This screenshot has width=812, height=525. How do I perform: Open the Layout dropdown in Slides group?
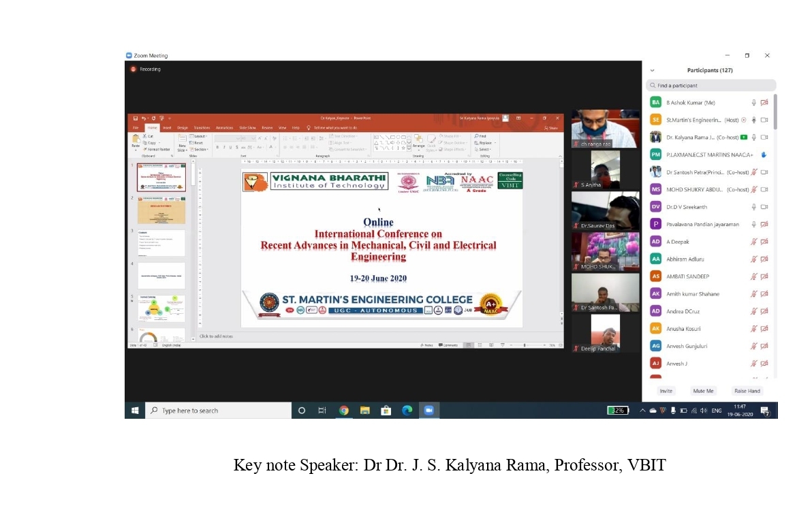198,136
